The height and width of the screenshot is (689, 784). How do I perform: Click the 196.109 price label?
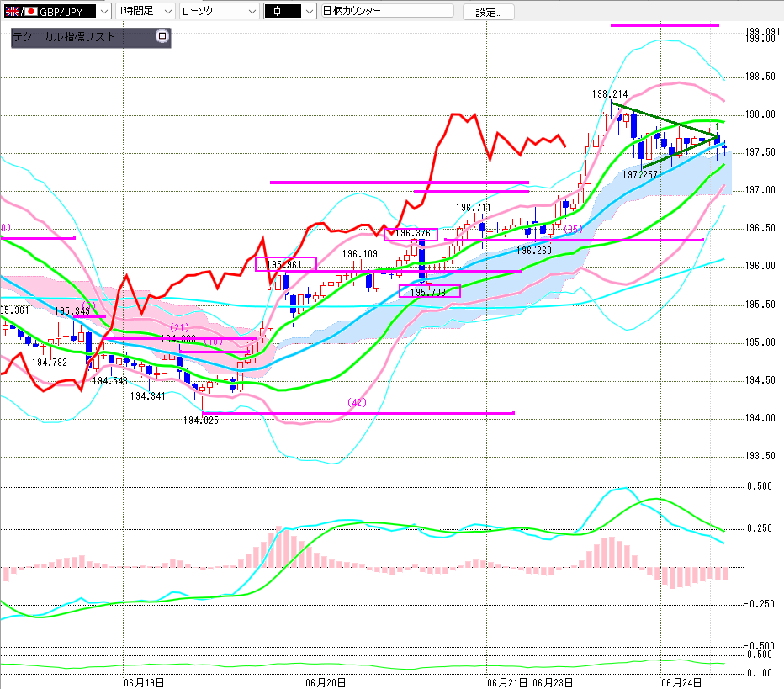click(360, 254)
